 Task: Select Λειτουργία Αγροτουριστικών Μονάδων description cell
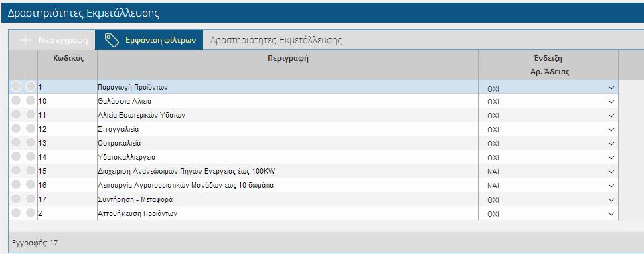tap(288, 185)
